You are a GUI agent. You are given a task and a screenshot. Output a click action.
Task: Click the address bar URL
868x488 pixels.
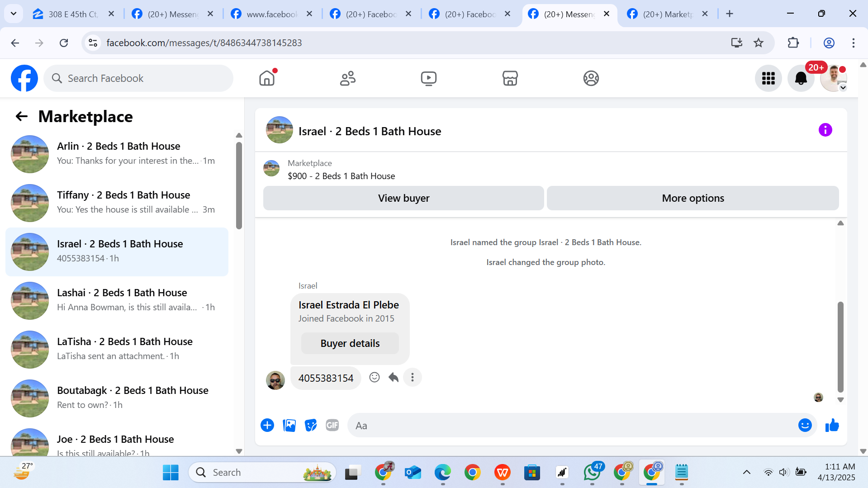[x=204, y=43]
